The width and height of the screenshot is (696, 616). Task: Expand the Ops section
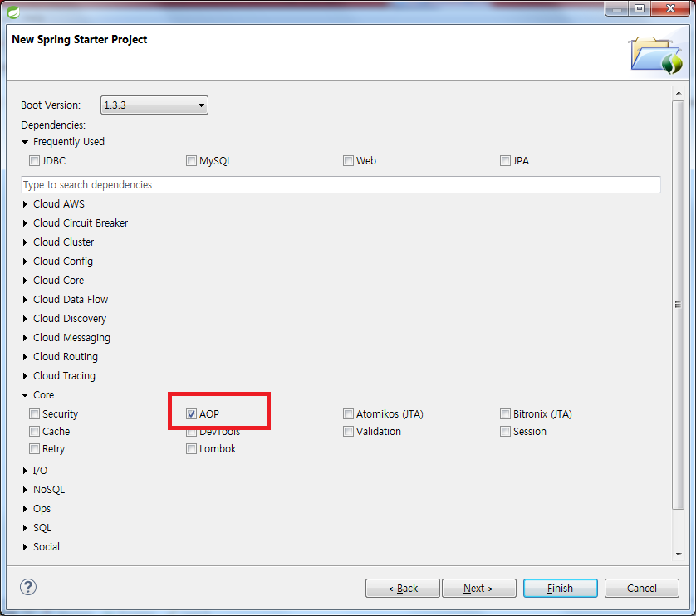[x=25, y=509]
